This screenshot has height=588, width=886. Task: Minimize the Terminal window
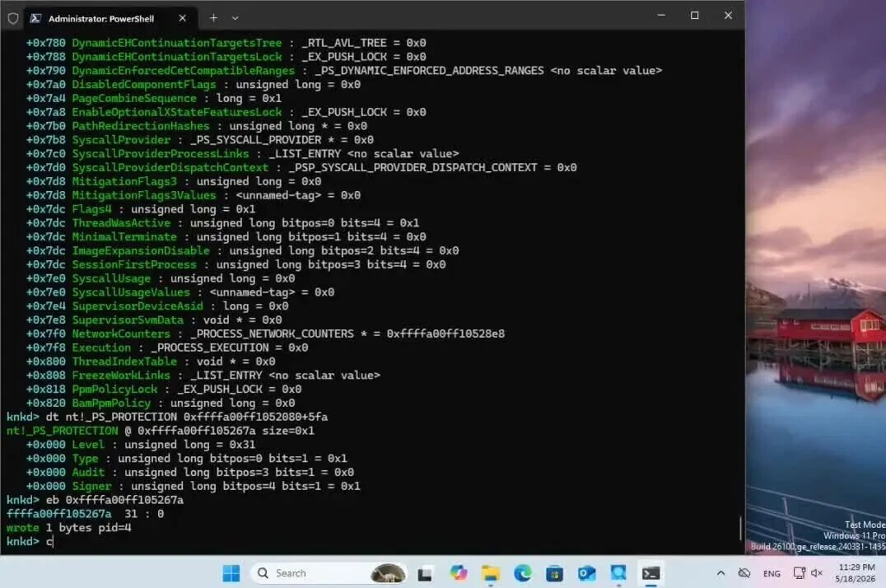pyautogui.click(x=661, y=16)
